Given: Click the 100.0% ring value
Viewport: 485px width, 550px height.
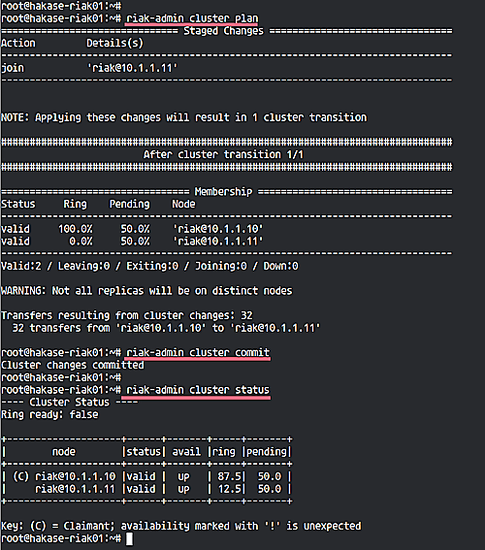Looking at the screenshot, I should (75, 229).
